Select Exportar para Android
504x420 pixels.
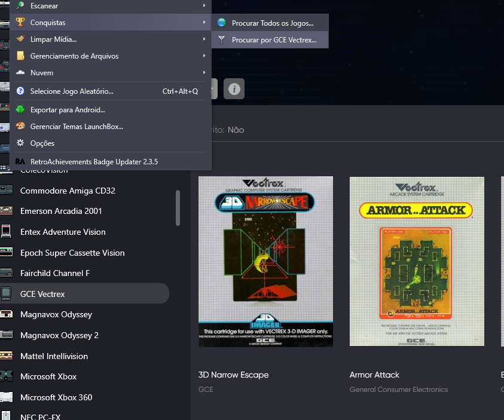click(x=111, y=110)
